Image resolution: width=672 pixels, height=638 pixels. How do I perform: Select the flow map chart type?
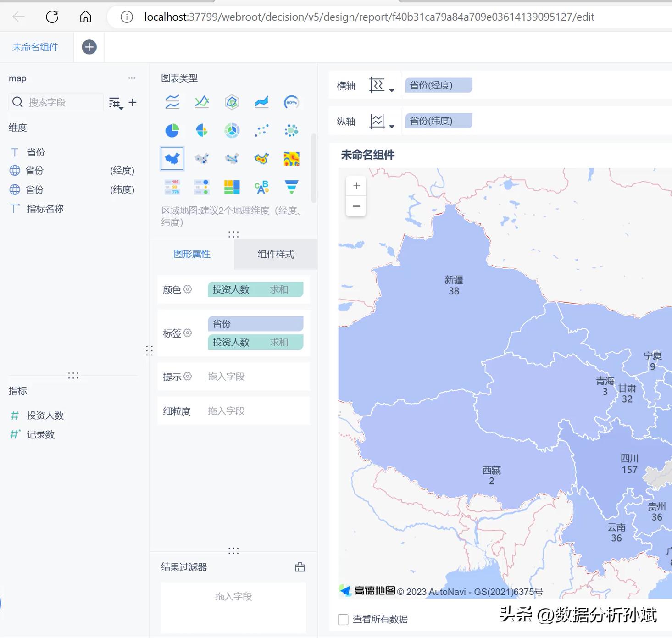click(x=232, y=158)
